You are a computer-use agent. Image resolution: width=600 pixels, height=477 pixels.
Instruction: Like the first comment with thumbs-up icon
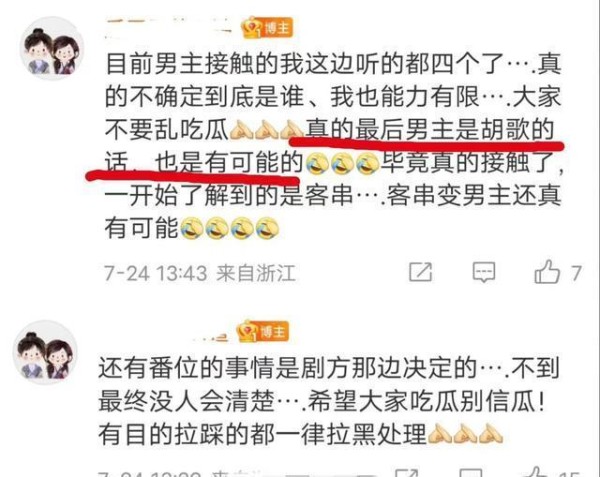[547, 272]
